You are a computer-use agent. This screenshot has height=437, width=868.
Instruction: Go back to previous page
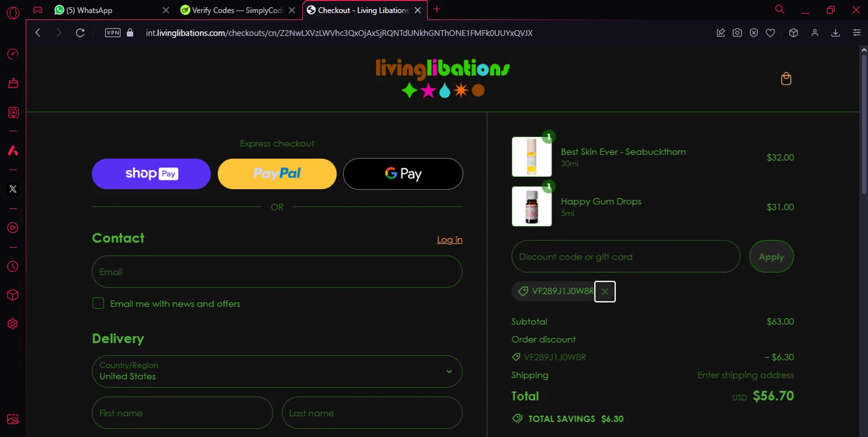coord(38,33)
